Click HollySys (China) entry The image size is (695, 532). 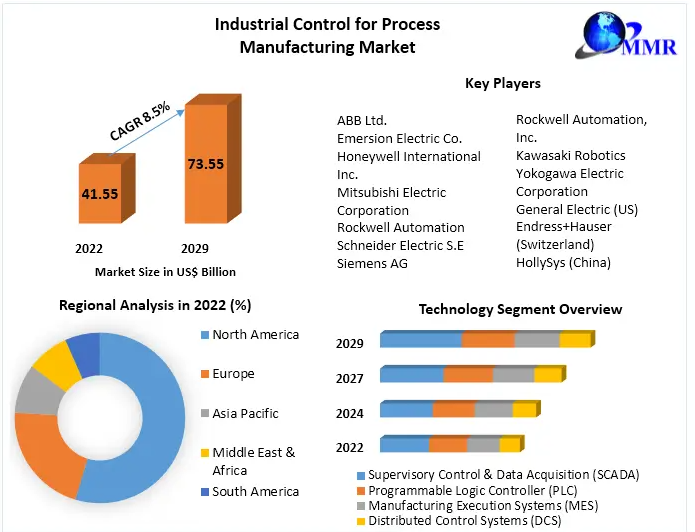[x=563, y=263]
